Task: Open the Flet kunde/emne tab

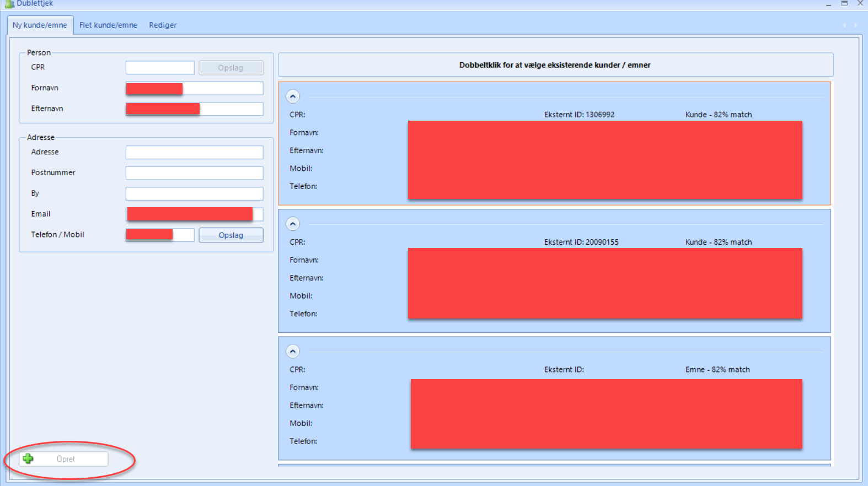Action: [x=108, y=25]
